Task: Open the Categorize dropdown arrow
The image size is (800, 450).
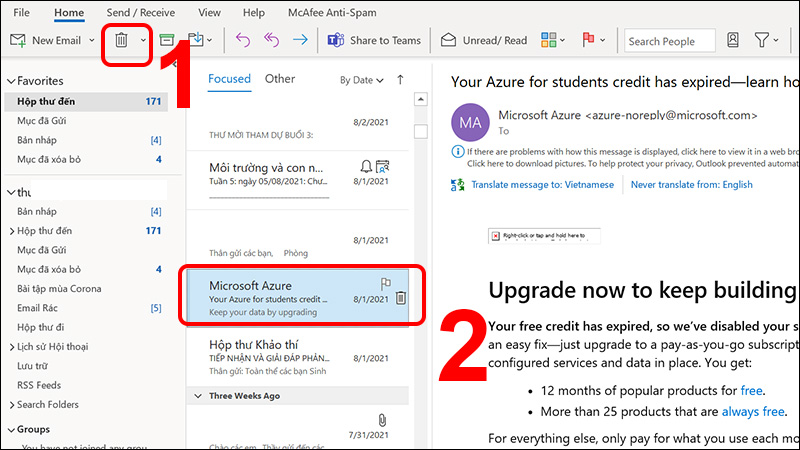Action: point(562,40)
